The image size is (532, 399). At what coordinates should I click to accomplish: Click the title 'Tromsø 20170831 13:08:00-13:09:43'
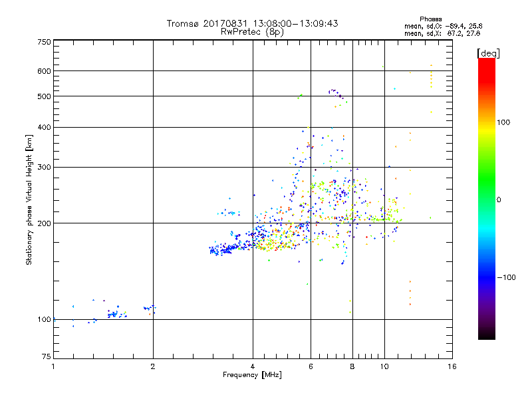point(252,23)
